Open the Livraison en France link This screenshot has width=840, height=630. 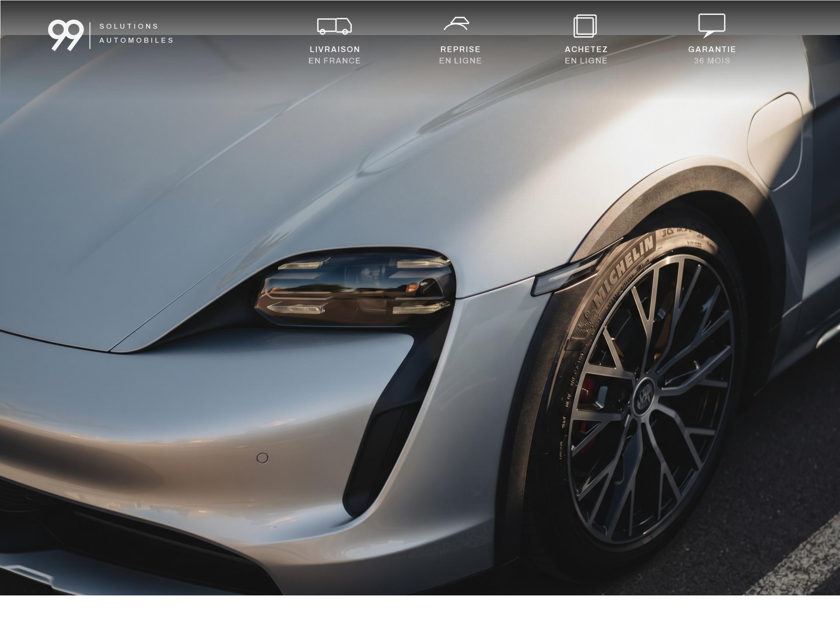[x=335, y=55]
